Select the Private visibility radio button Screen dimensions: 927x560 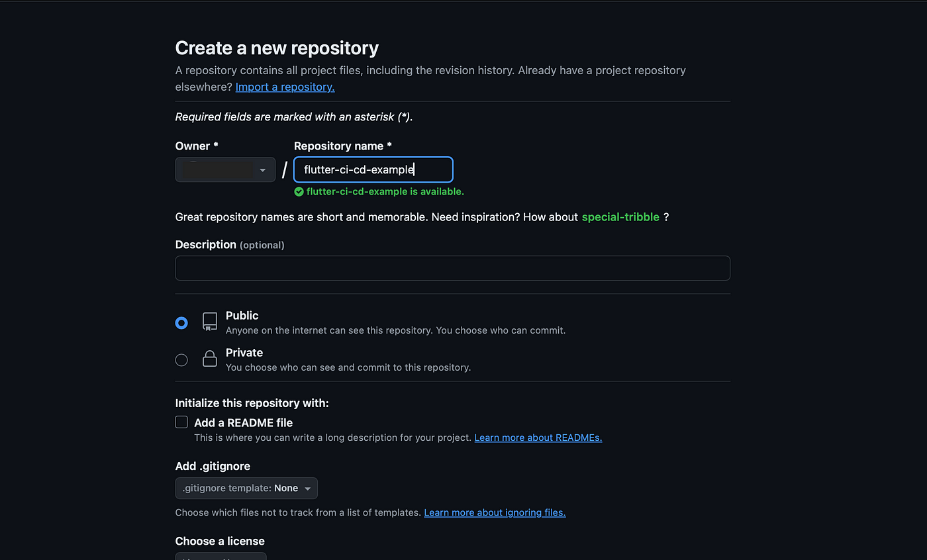click(x=181, y=360)
